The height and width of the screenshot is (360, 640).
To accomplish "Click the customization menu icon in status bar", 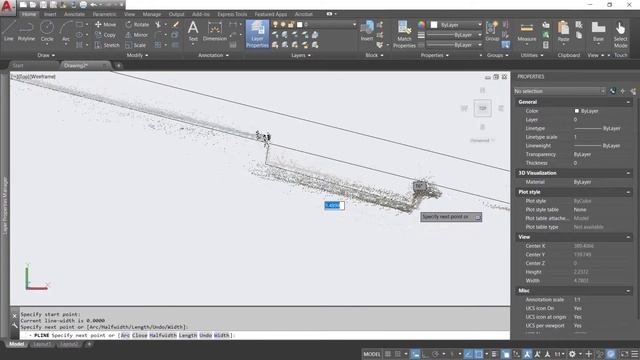I will [635, 354].
